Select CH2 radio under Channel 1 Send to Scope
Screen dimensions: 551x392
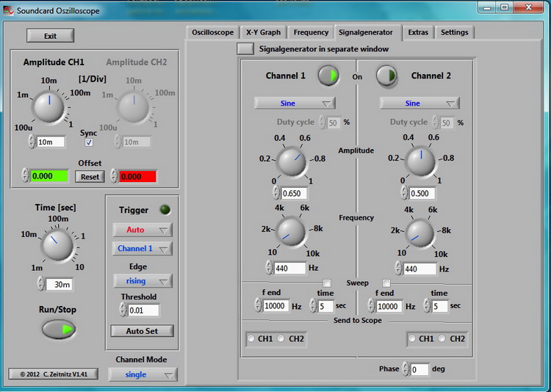click(x=282, y=338)
